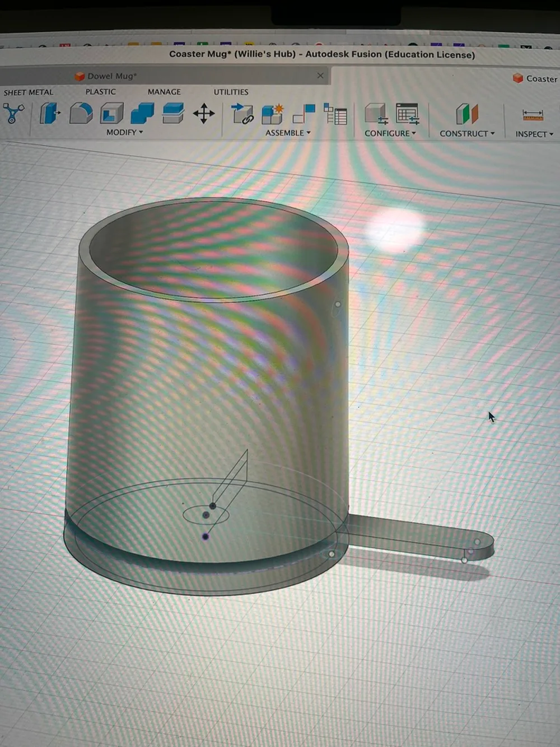This screenshot has height=747, width=560.
Task: Switch to the SHEET METAL tab
Action: pyautogui.click(x=29, y=92)
